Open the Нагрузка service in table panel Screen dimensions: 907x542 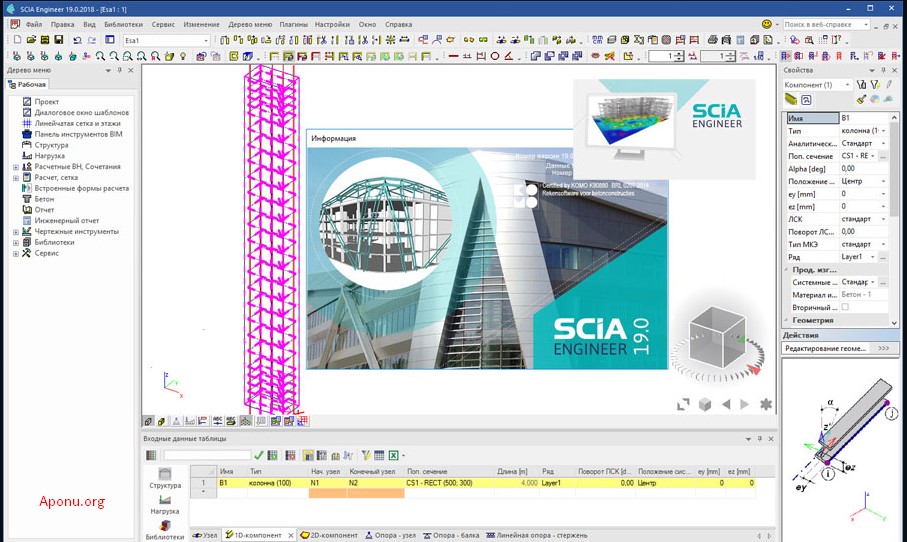pos(165,505)
